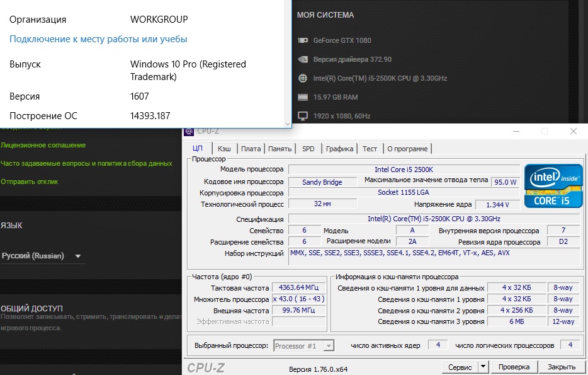Click the multiplier value x 43.0 (16 - 43)
Screen dimensions: 588x375
point(298,299)
